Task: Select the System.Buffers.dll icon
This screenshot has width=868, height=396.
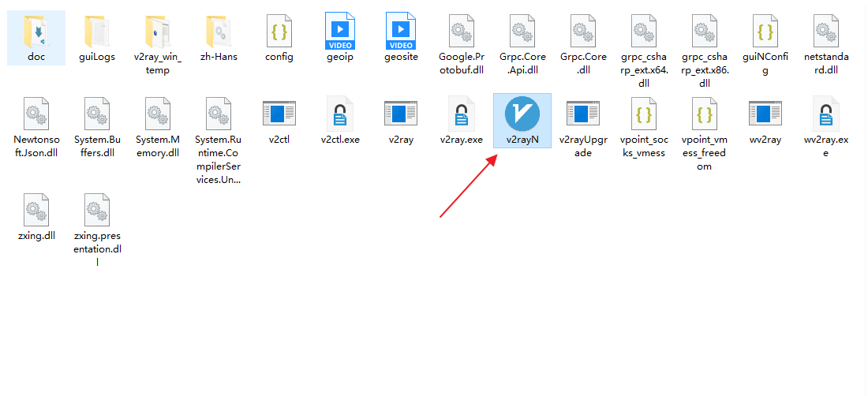Action: (x=97, y=114)
